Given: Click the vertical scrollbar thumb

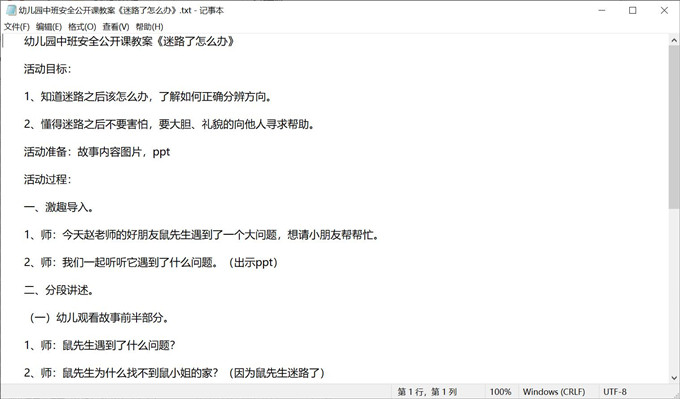Looking at the screenshot, I should [674, 126].
